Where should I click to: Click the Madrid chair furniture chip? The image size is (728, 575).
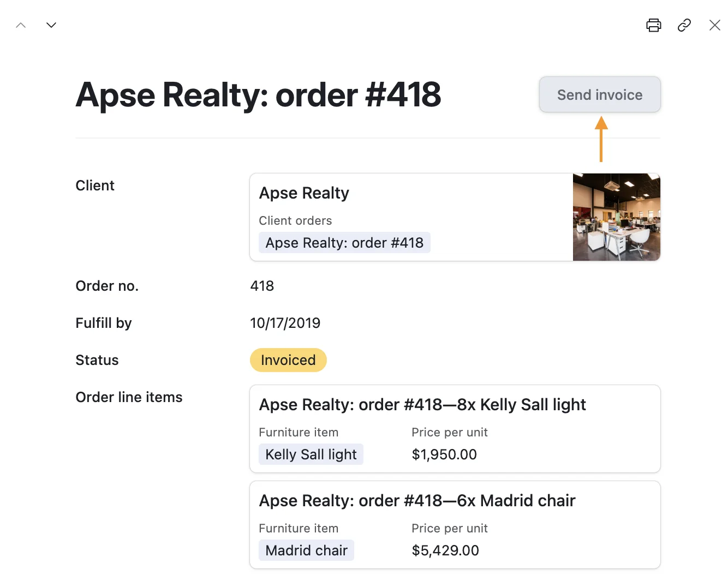306,550
